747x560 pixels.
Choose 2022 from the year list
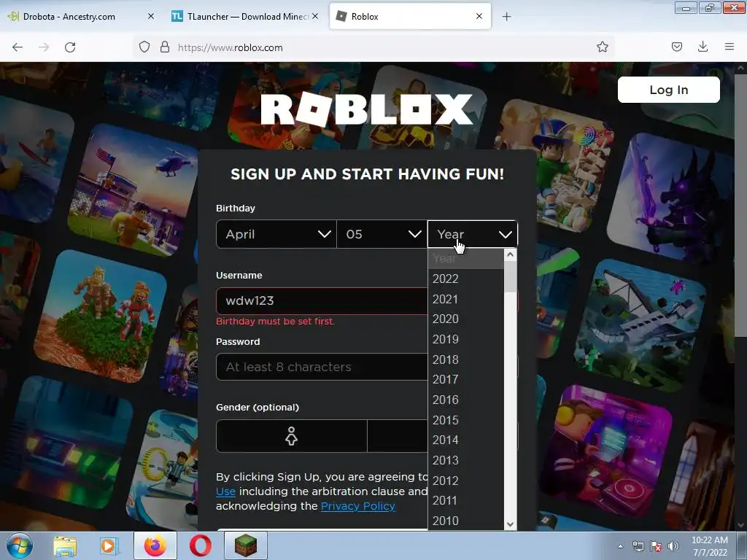click(465, 279)
